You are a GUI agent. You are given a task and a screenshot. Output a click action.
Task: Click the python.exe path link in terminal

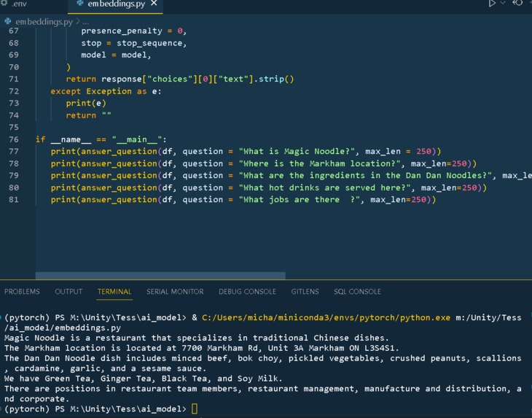326,317
